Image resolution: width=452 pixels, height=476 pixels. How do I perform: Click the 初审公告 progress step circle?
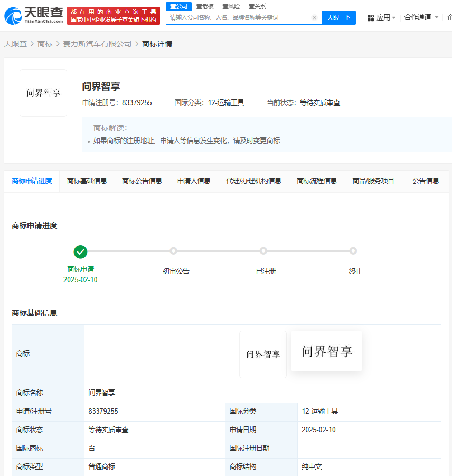[176, 251]
